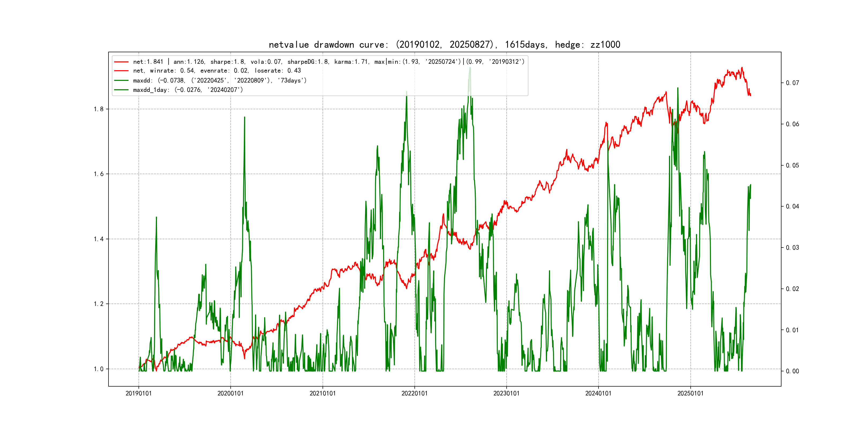This screenshot has width=868, height=434.
Task: Click right y-axis tick label 0.07
Action: tap(792, 83)
